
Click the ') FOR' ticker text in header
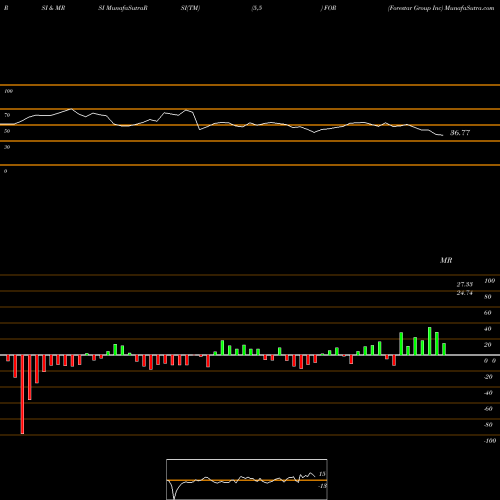(x=328, y=8)
